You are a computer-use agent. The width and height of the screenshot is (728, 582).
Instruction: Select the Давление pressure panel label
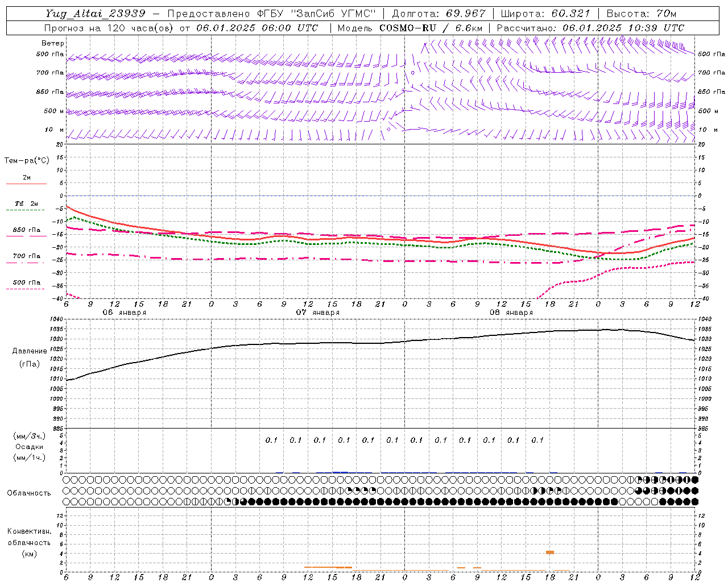tap(30, 351)
